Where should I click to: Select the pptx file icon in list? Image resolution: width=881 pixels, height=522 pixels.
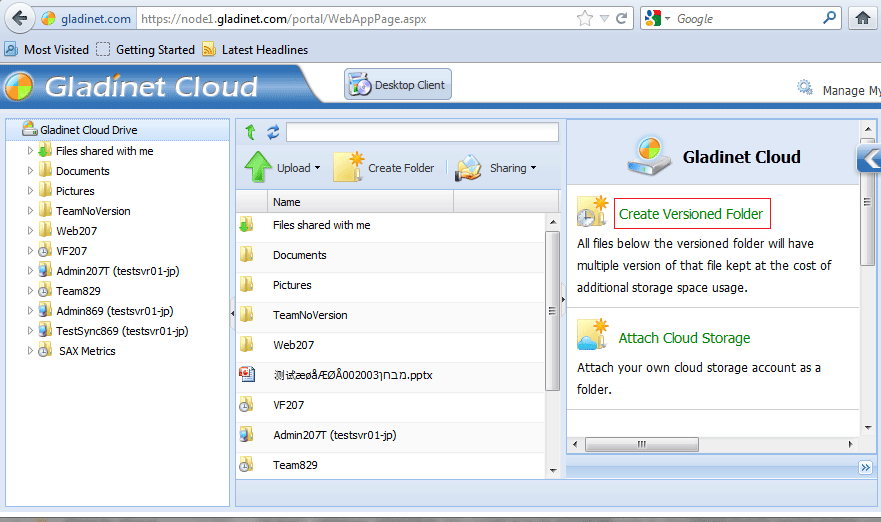pyautogui.click(x=247, y=374)
